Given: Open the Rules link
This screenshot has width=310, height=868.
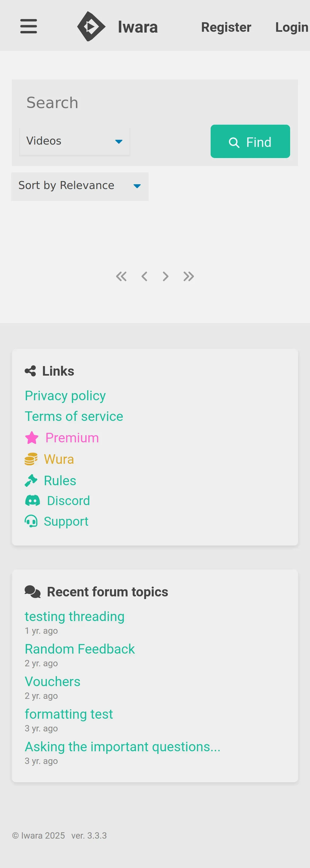Looking at the screenshot, I should tap(60, 480).
